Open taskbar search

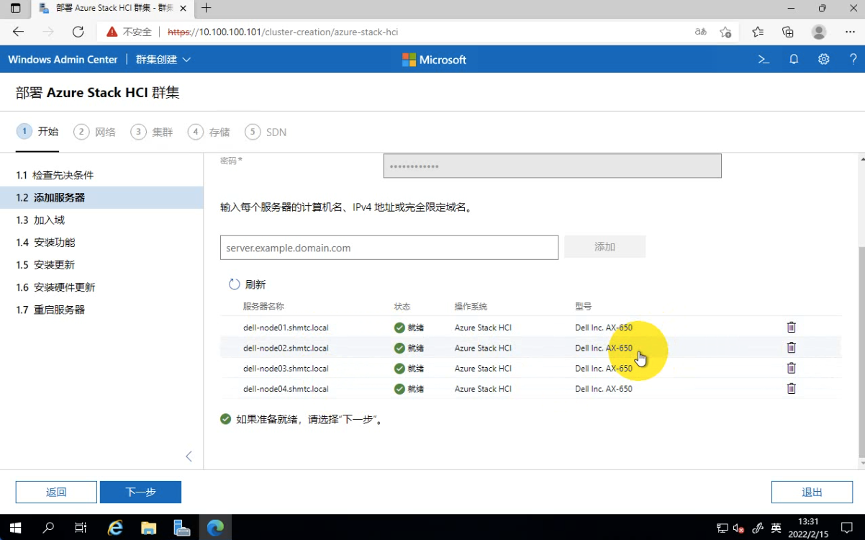pyautogui.click(x=48, y=528)
